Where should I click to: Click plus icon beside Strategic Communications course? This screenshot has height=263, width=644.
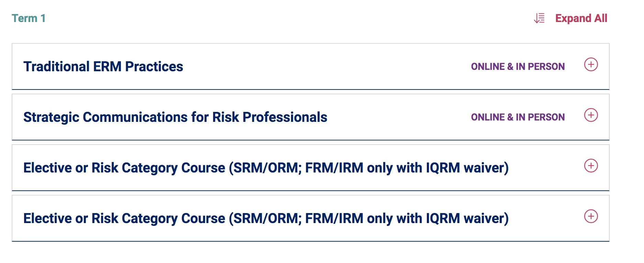(x=591, y=115)
